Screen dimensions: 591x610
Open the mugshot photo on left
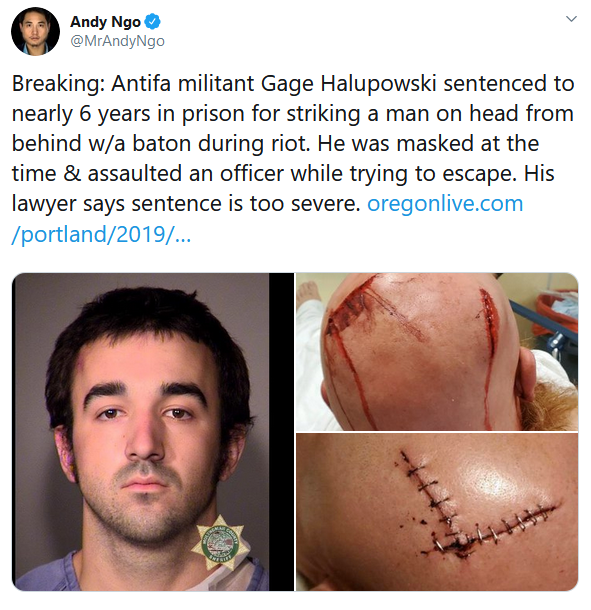140,432
